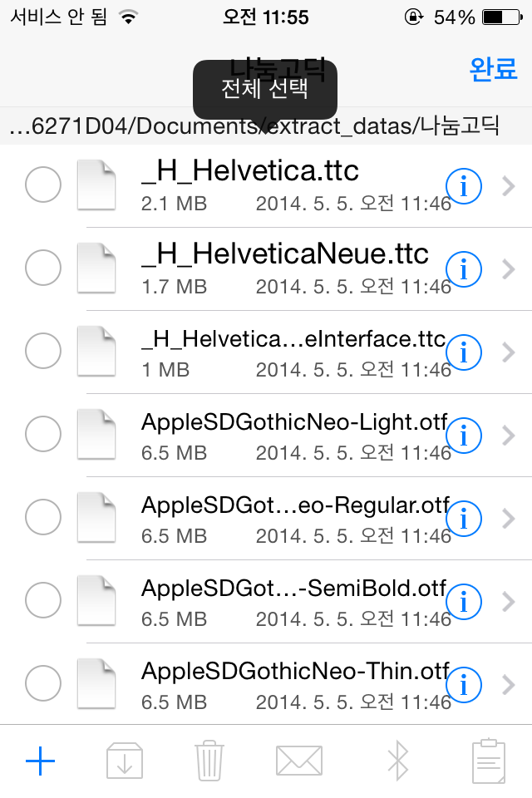
Task: Select the _H_Helvetica.ttc selection circle
Action: 43,185
